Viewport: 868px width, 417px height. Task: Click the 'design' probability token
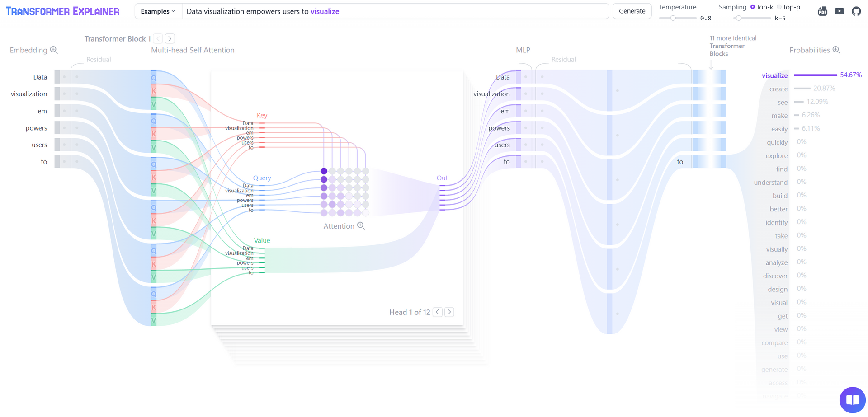pos(778,289)
